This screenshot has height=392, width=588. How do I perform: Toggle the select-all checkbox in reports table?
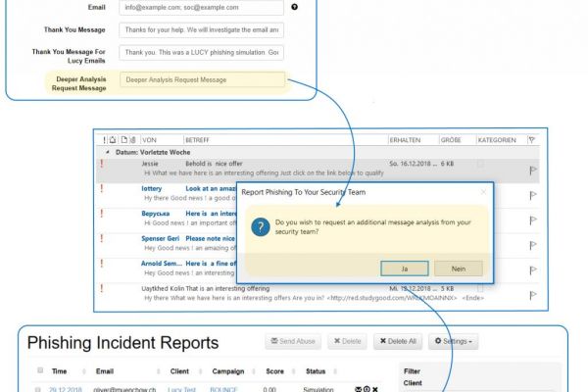(40, 371)
